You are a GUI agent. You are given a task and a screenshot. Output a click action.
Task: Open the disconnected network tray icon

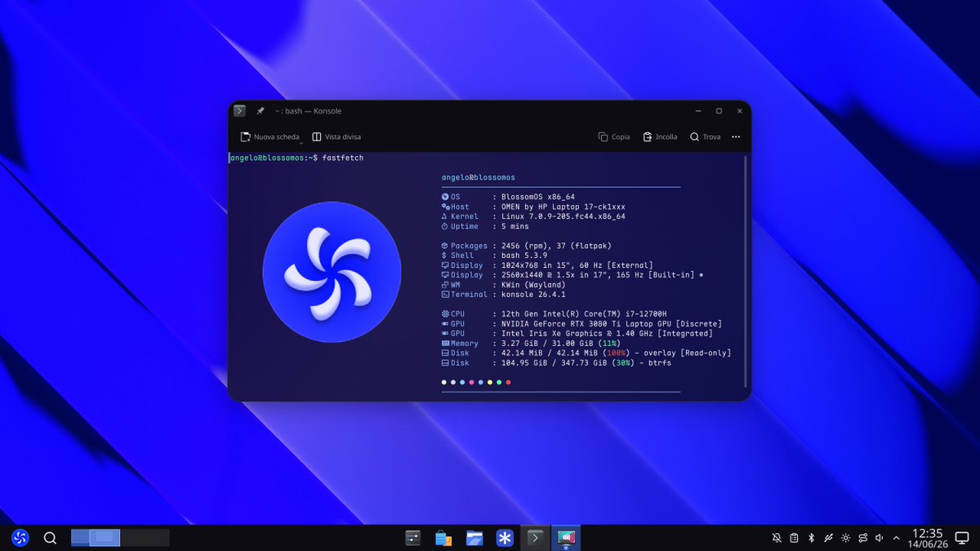828,538
